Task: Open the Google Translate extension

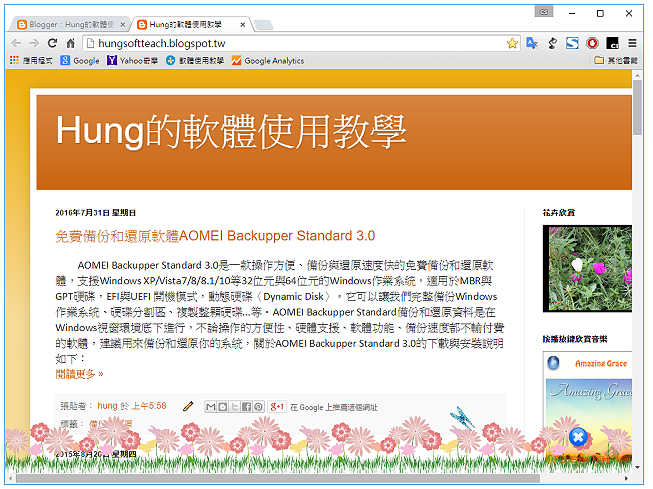Action: [x=532, y=43]
